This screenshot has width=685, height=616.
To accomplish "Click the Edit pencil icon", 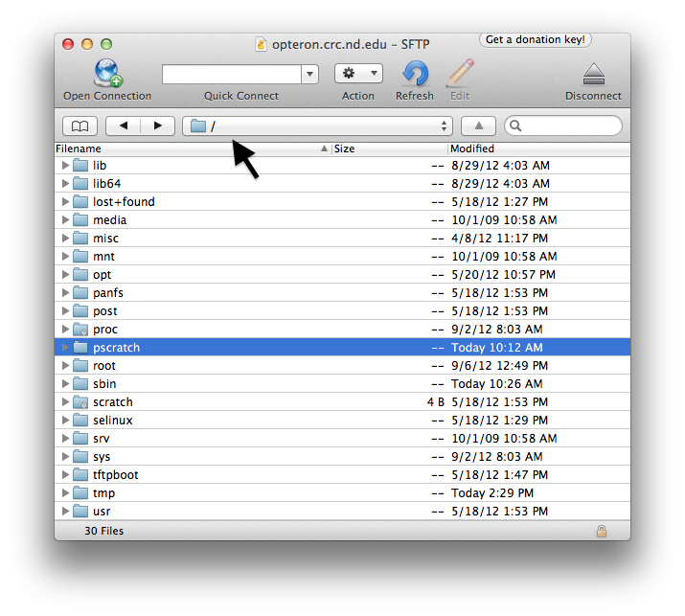I will [460, 74].
